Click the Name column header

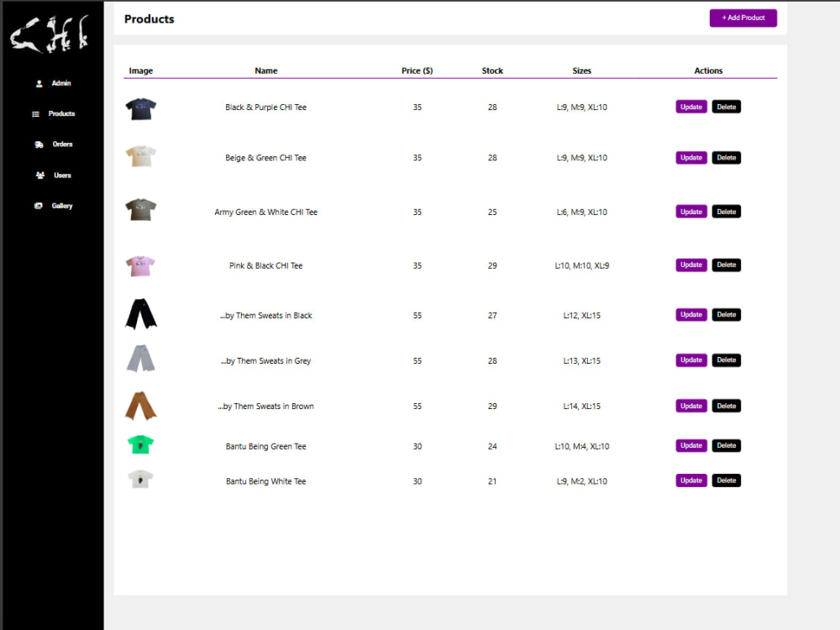[x=266, y=71]
